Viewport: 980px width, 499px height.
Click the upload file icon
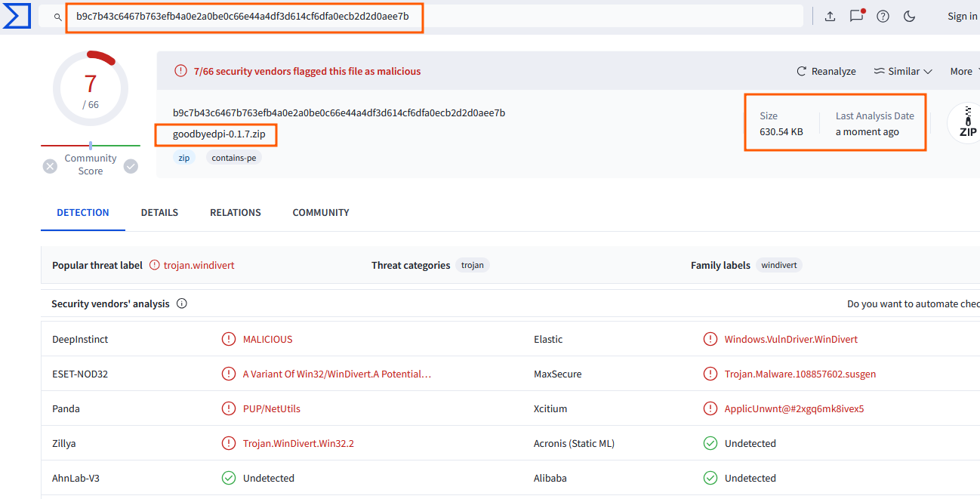pos(830,16)
